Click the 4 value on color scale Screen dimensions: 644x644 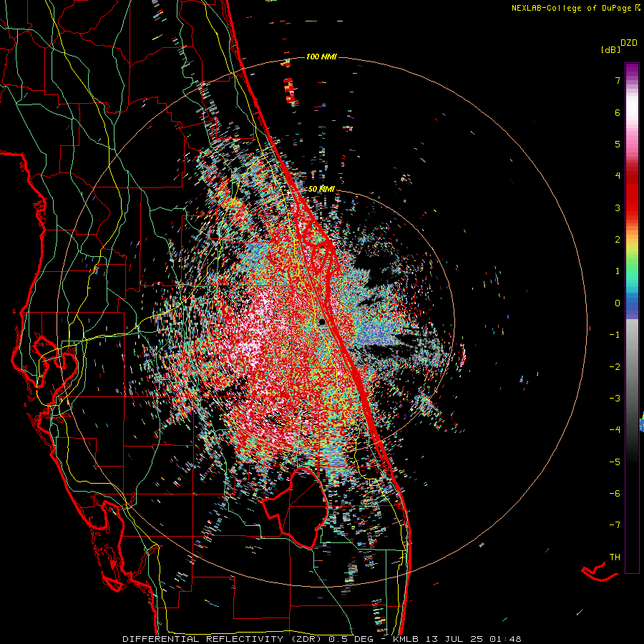click(618, 176)
